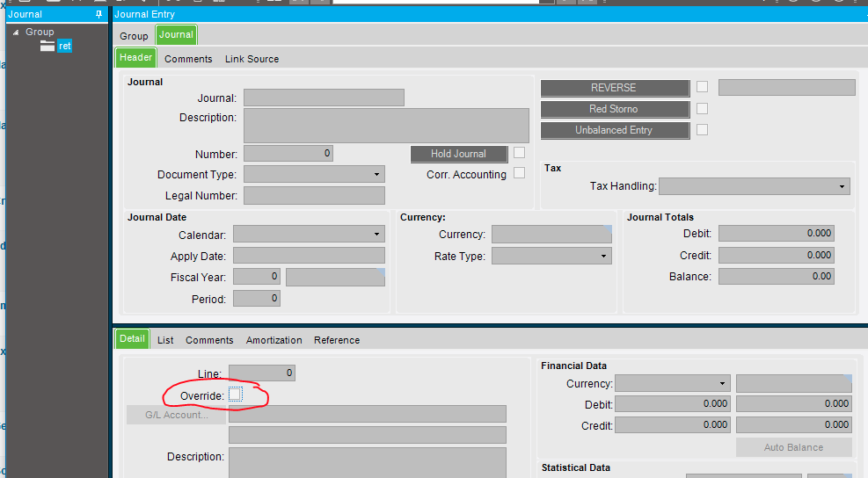Click the Hold Journal button
The image size is (868, 478).
459,154
